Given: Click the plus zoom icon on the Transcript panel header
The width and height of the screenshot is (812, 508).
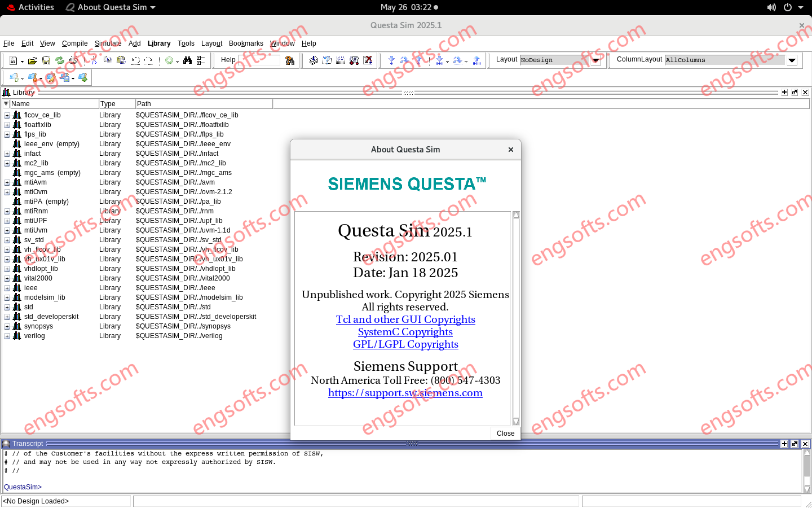Looking at the screenshot, I should click(x=784, y=444).
